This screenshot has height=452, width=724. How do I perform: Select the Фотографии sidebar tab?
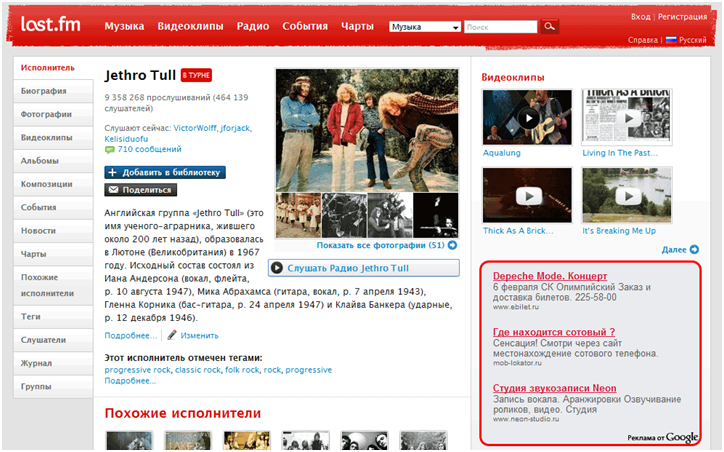pos(54,114)
